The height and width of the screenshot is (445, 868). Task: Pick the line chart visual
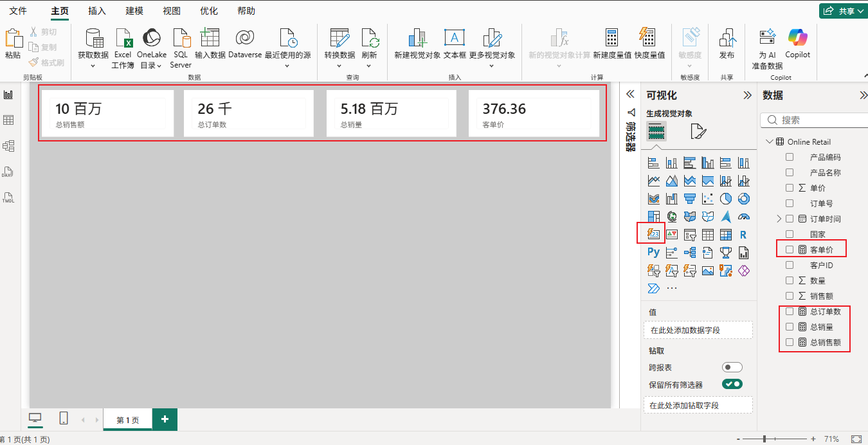pyautogui.click(x=654, y=181)
